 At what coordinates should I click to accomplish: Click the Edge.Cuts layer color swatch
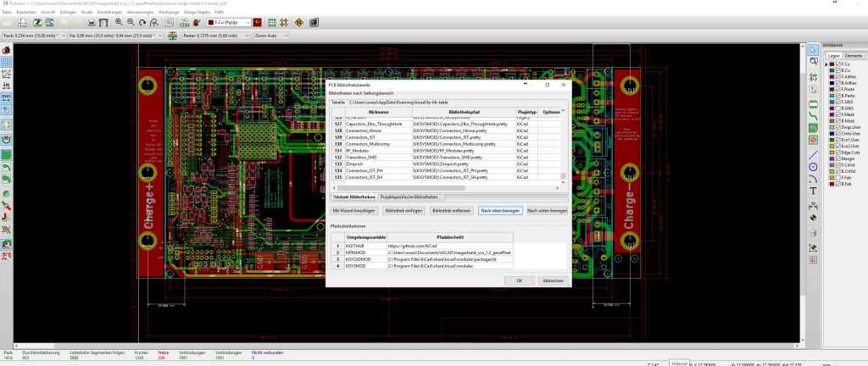pyautogui.click(x=832, y=152)
